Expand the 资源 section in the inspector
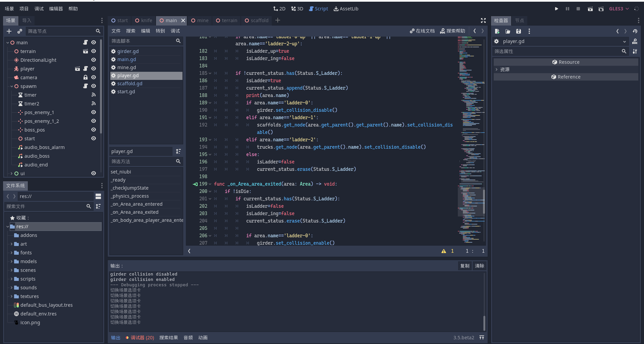This screenshot has width=644, height=344. [x=497, y=69]
